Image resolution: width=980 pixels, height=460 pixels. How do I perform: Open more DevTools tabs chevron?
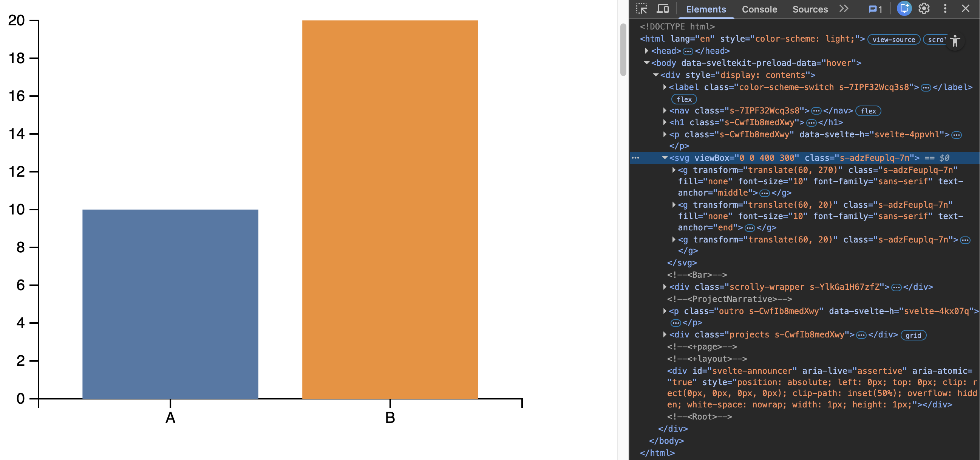coord(844,9)
